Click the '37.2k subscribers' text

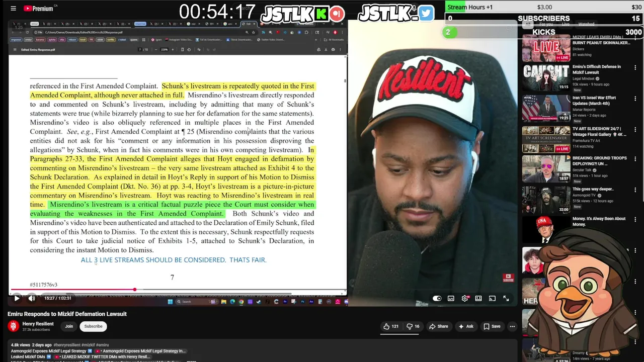tap(36, 330)
